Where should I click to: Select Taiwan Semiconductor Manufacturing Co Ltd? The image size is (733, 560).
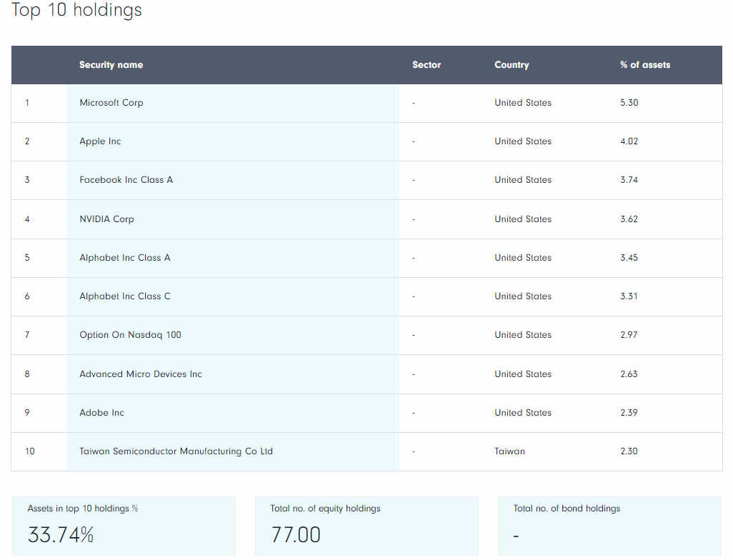[x=176, y=451]
